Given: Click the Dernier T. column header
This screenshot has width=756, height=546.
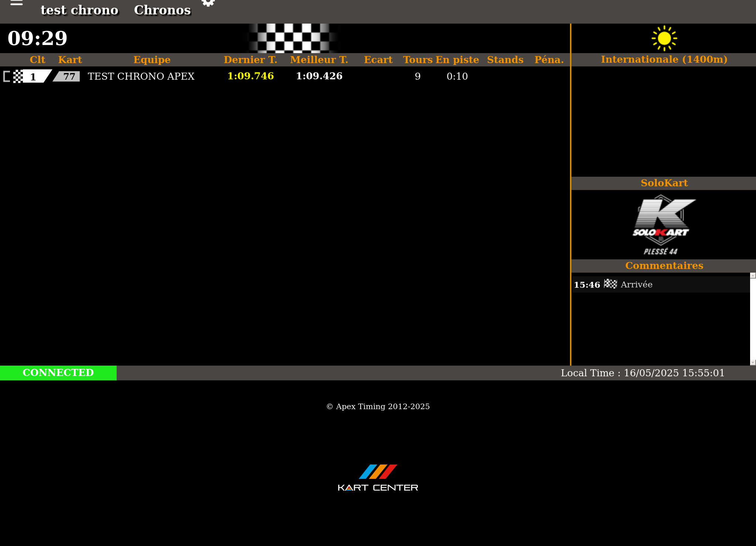Looking at the screenshot, I should [250, 60].
